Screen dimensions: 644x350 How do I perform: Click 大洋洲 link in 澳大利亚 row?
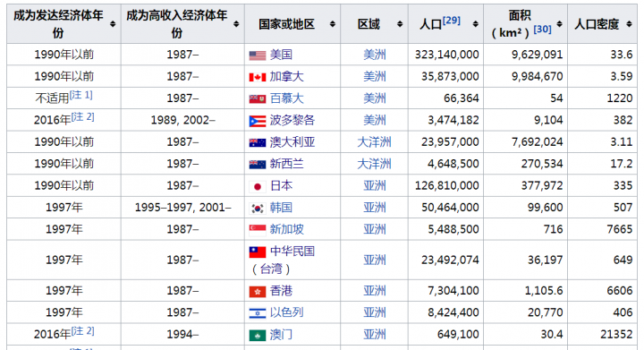374,142
